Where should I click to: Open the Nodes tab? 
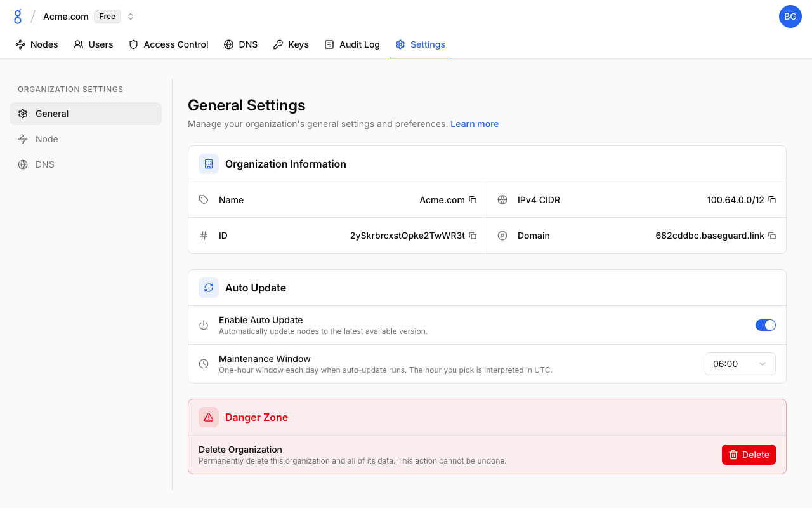(x=37, y=44)
